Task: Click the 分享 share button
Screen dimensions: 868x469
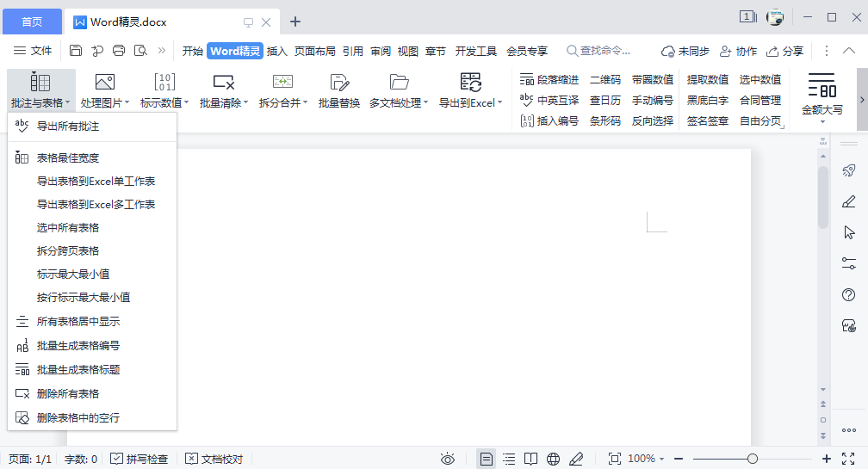Action: [784, 52]
